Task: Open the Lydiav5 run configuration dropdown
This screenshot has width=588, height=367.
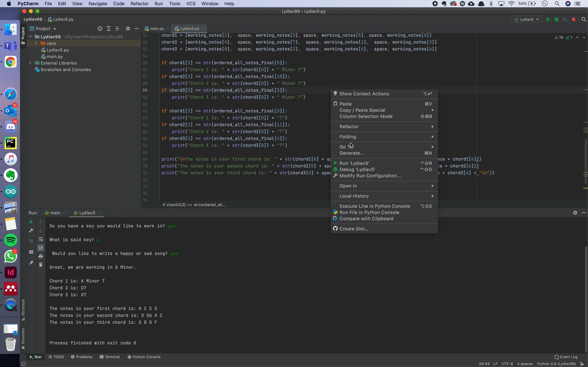Action: pos(526,19)
